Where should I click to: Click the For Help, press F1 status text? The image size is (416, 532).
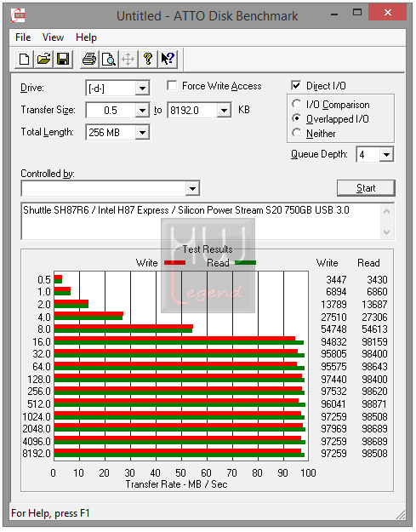pyautogui.click(x=50, y=513)
